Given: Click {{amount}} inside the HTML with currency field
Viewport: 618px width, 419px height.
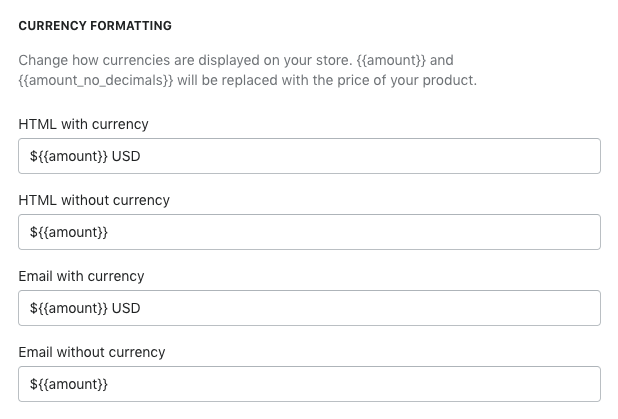Looking at the screenshot, I should tap(73, 156).
